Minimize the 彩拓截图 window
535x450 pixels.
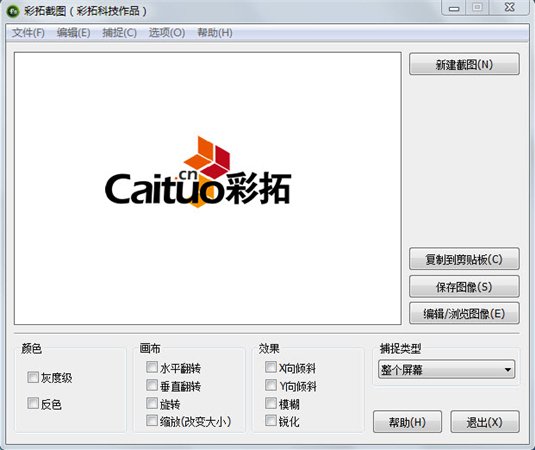click(x=454, y=8)
